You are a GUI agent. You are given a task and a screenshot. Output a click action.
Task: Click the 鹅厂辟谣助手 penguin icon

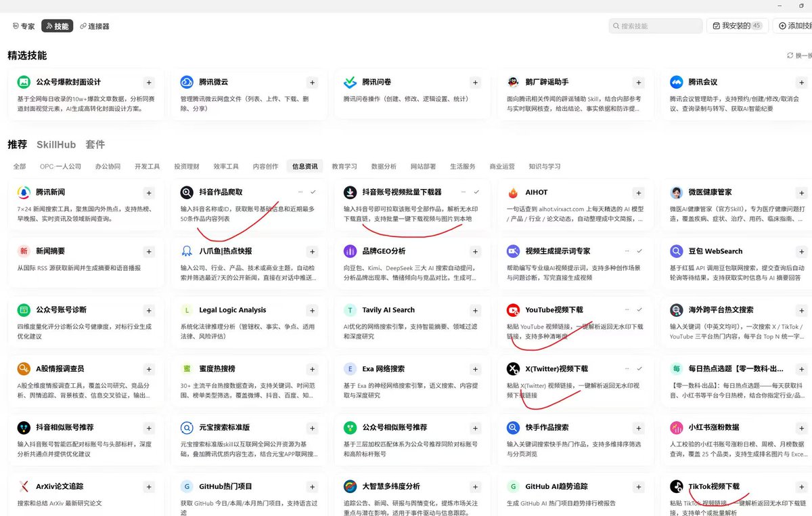(513, 82)
